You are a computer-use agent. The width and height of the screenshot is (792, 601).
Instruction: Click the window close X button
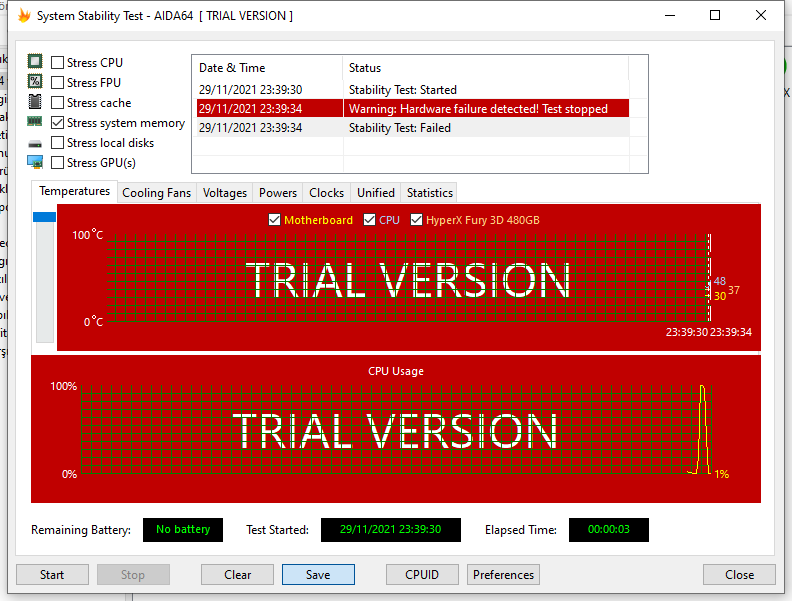761,16
